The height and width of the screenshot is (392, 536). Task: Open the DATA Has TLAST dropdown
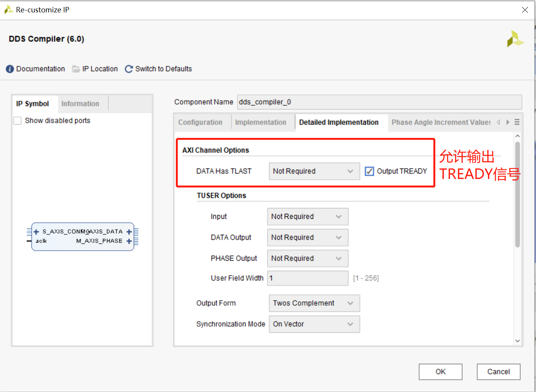point(314,171)
